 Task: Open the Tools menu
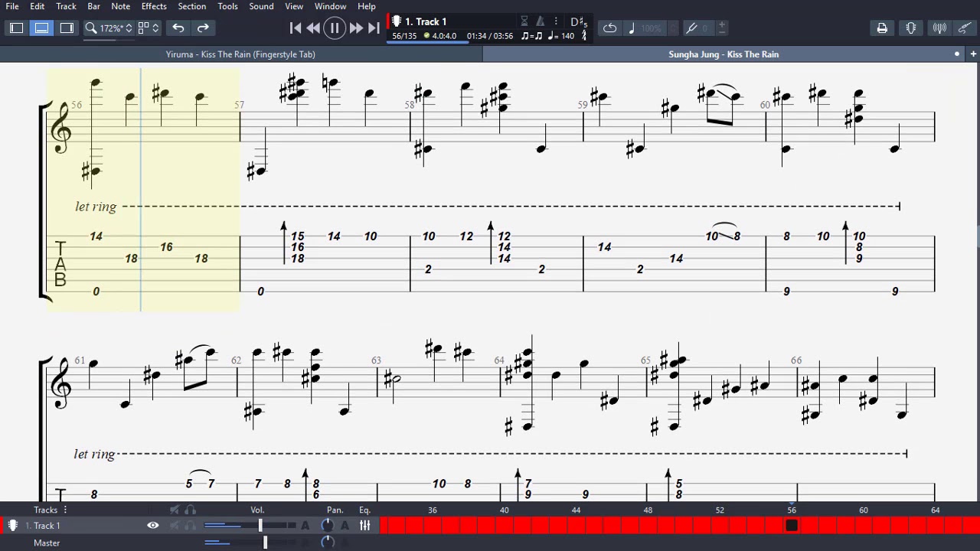pos(227,6)
